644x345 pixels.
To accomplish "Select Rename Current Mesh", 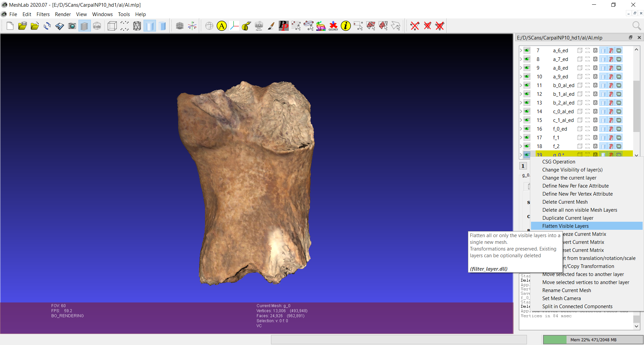I will [x=587, y=290].
